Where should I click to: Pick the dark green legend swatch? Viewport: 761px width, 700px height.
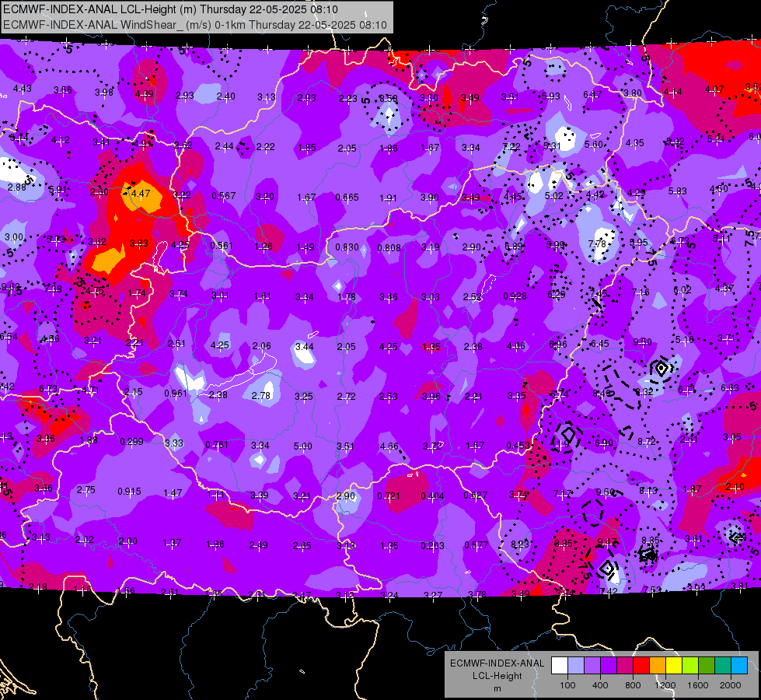pyautogui.click(x=706, y=666)
